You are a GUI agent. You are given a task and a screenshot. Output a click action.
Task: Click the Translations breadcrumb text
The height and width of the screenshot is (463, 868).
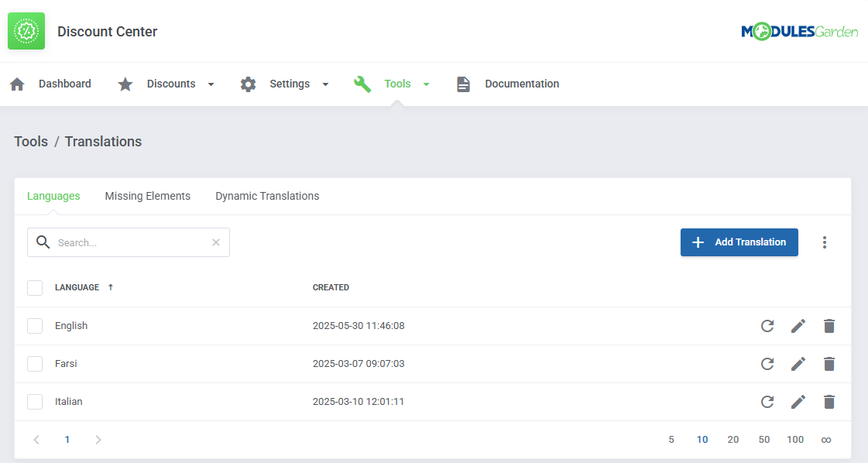pyautogui.click(x=103, y=141)
